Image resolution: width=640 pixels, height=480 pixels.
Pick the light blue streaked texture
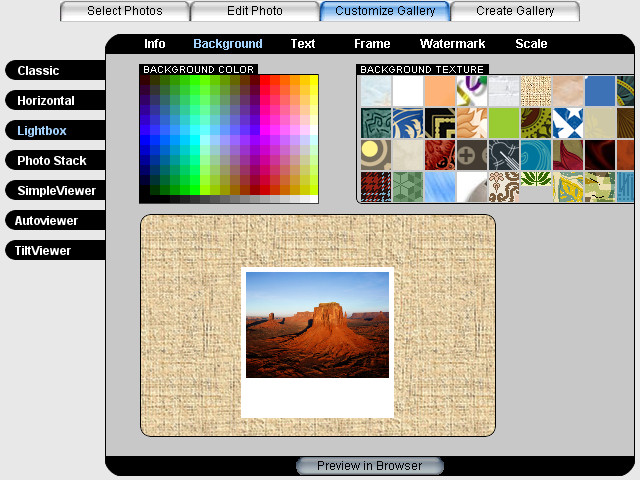(440, 187)
